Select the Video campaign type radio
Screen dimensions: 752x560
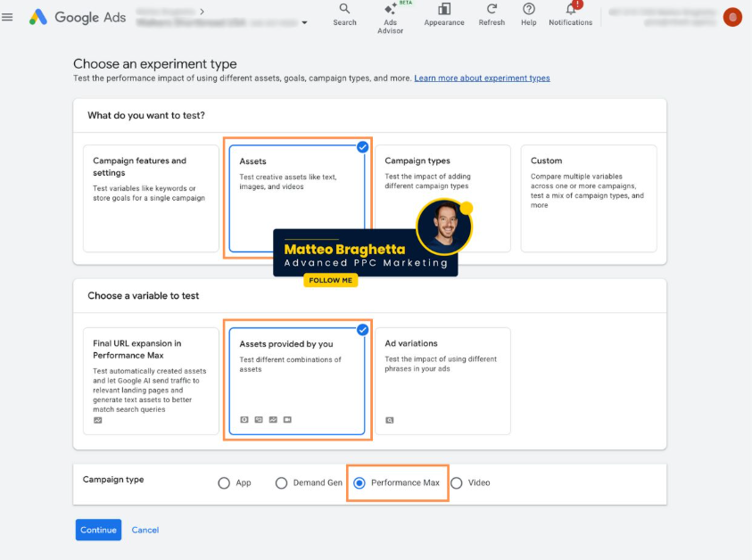click(457, 483)
